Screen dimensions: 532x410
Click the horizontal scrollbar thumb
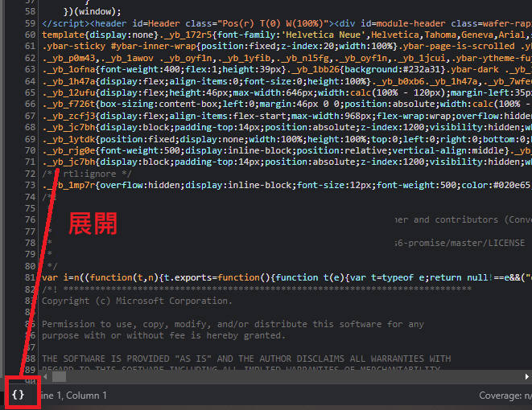pyautogui.click(x=59, y=377)
